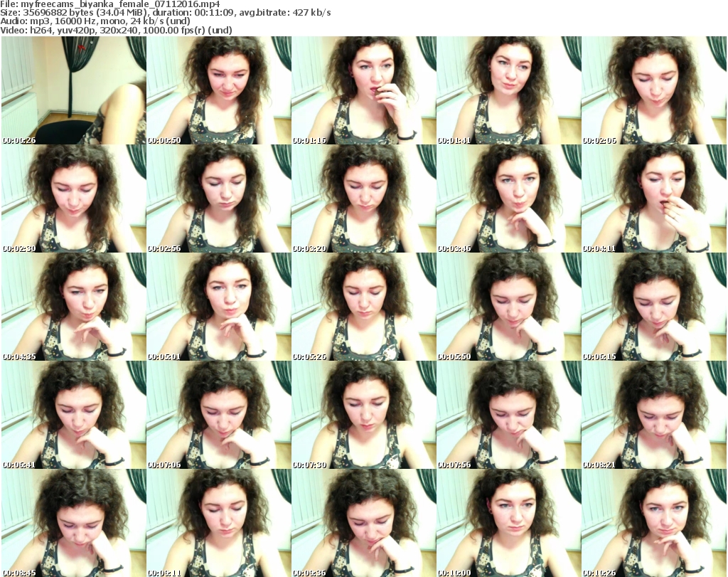The height and width of the screenshot is (577, 728).
Task: Select the thumbnail stamped 00:02:56
Action: (x=219, y=198)
